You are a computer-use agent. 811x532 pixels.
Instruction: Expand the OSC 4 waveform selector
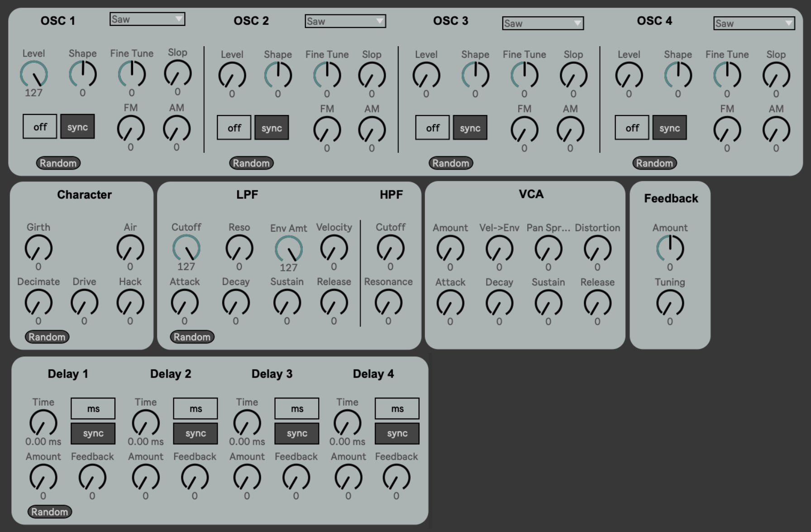[x=754, y=23]
